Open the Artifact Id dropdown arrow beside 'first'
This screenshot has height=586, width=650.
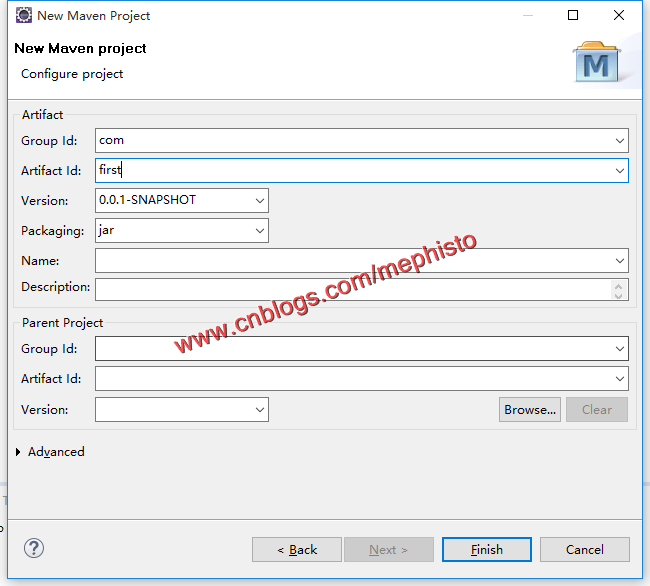[x=619, y=171]
